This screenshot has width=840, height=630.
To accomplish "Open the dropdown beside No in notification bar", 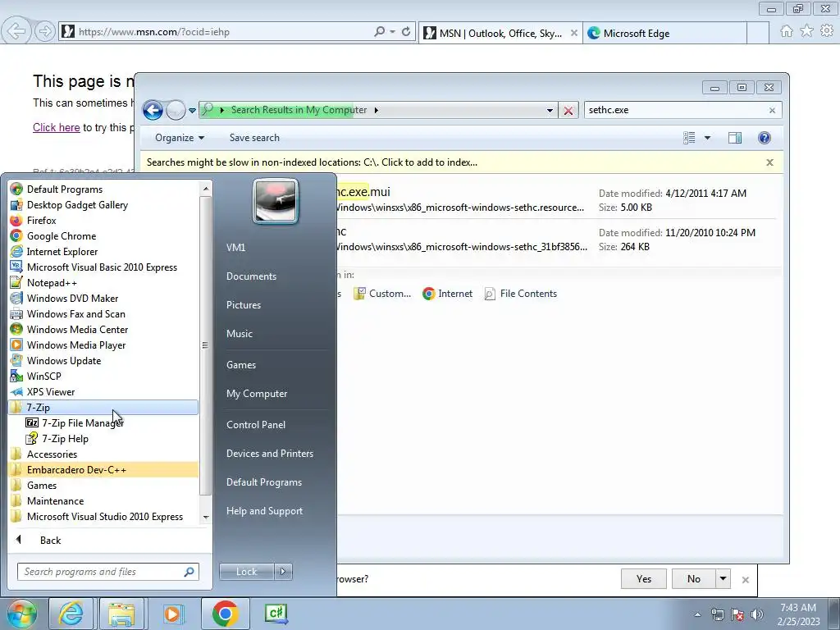I will (x=723, y=578).
